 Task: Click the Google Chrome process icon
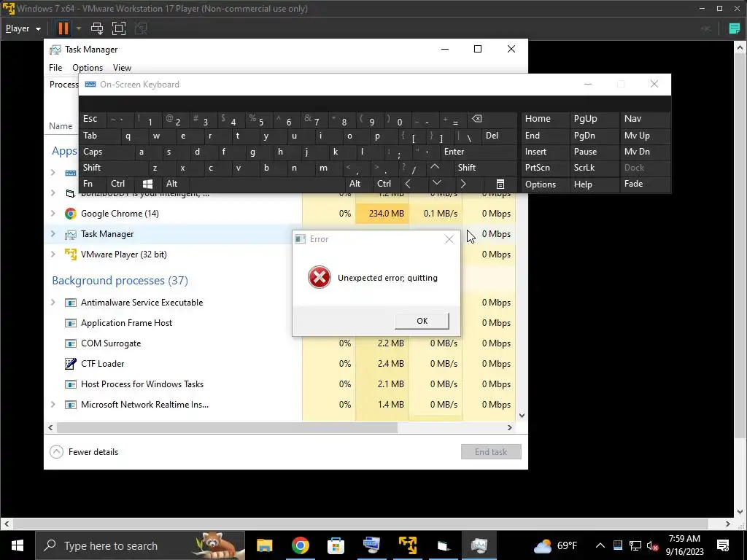click(71, 214)
